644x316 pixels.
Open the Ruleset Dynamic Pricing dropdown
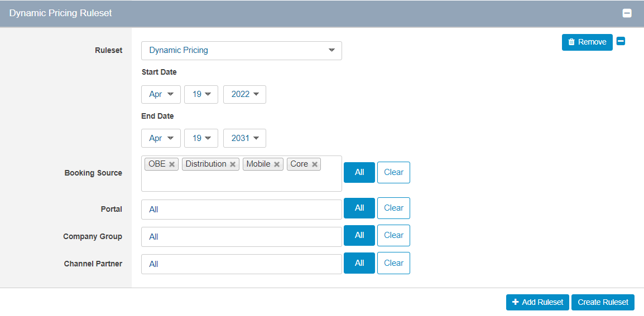242,51
